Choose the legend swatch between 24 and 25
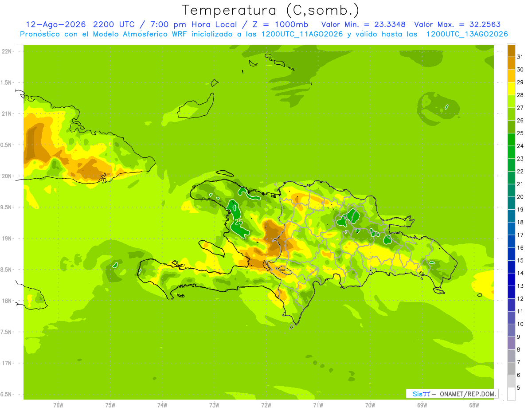 [x=511, y=139]
